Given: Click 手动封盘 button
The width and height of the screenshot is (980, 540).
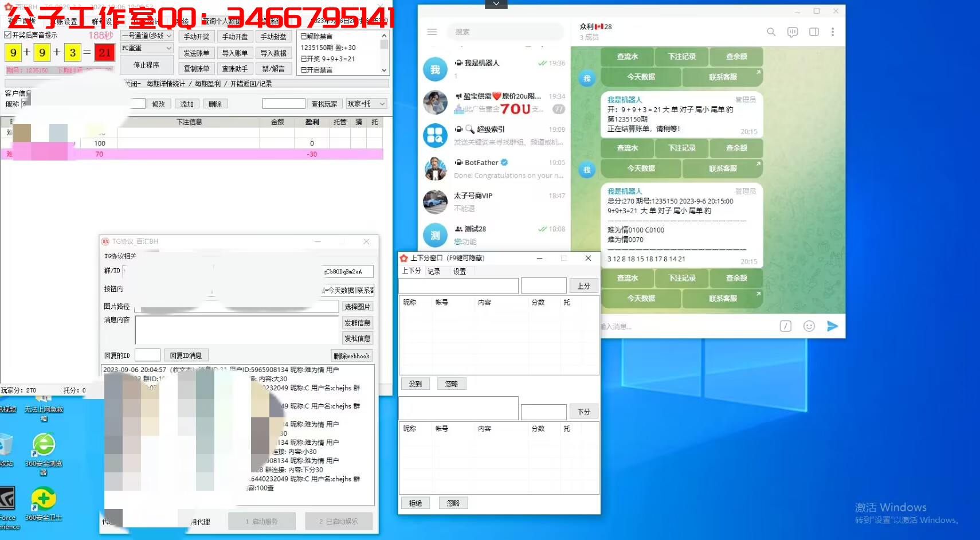Looking at the screenshot, I should 273,37.
